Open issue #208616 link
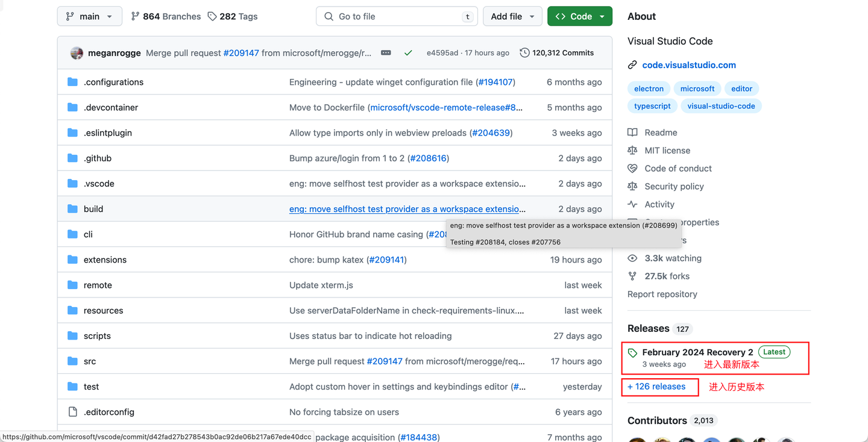 (429, 158)
